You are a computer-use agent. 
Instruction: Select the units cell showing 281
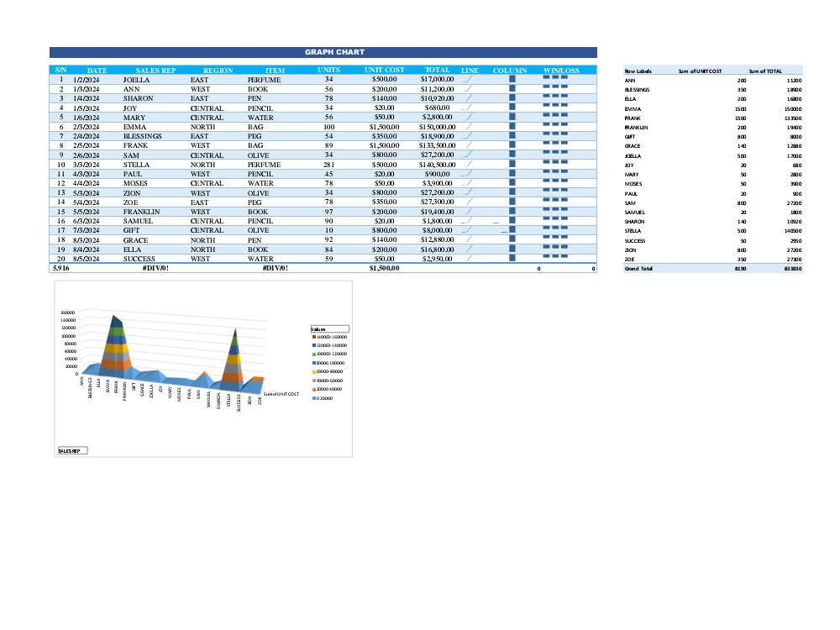[x=328, y=165]
